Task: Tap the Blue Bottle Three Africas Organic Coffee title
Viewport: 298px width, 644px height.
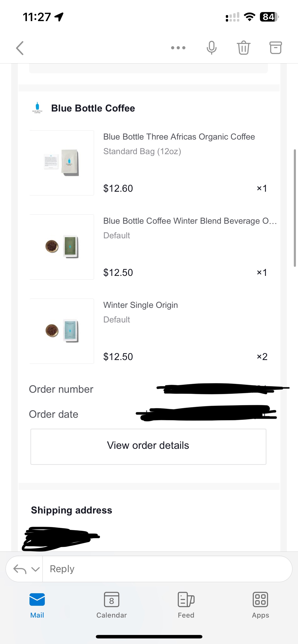Action: click(x=179, y=137)
